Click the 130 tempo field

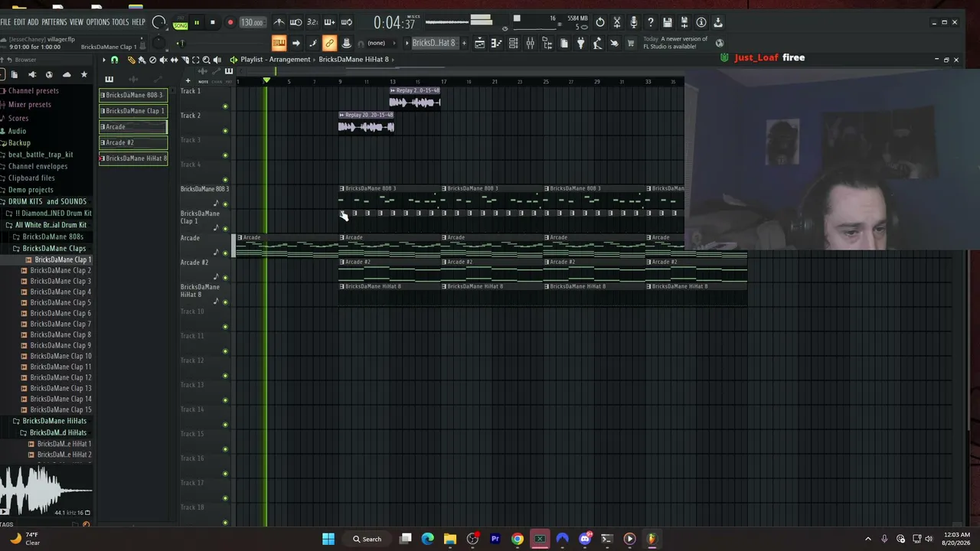point(252,22)
